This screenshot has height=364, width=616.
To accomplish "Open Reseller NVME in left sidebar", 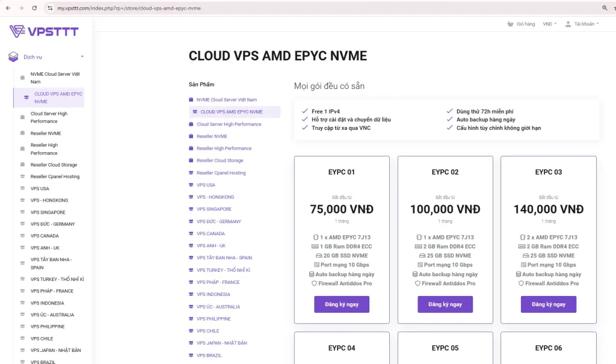I will [46, 133].
